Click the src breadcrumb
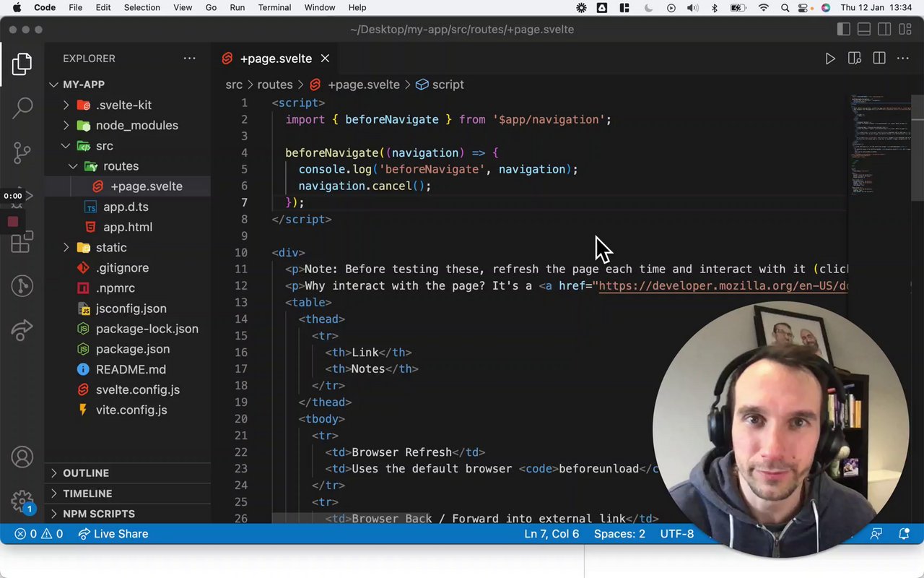Screen dimensions: 924x578 (234, 85)
